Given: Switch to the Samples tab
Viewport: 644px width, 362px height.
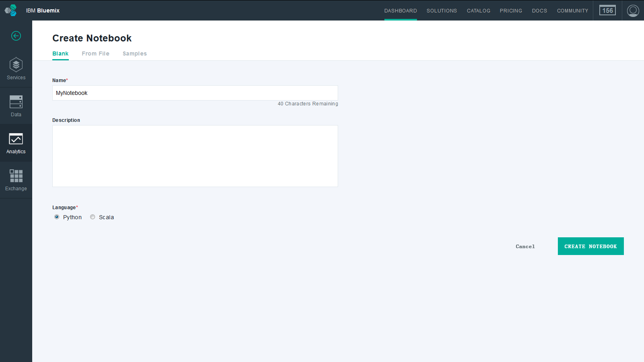Looking at the screenshot, I should pyautogui.click(x=134, y=53).
